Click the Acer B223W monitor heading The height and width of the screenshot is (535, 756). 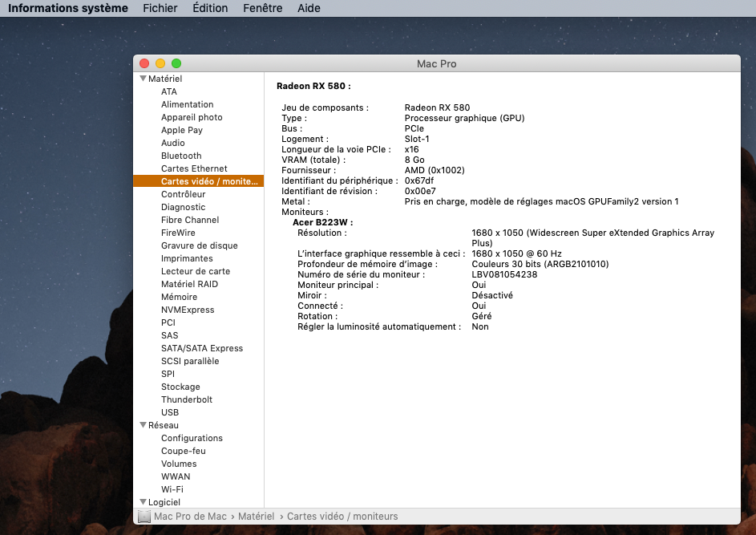tap(323, 222)
